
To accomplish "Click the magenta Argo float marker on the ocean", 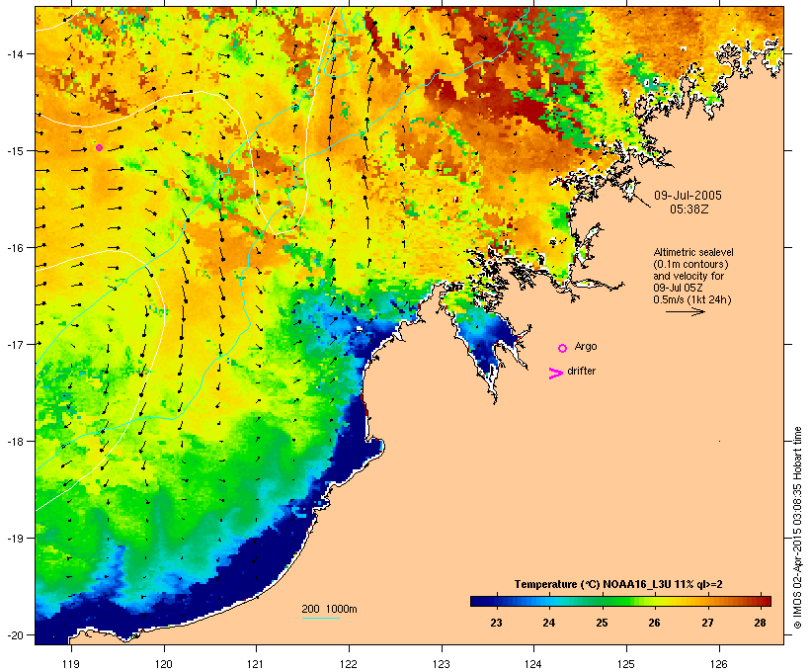I will tap(99, 148).
